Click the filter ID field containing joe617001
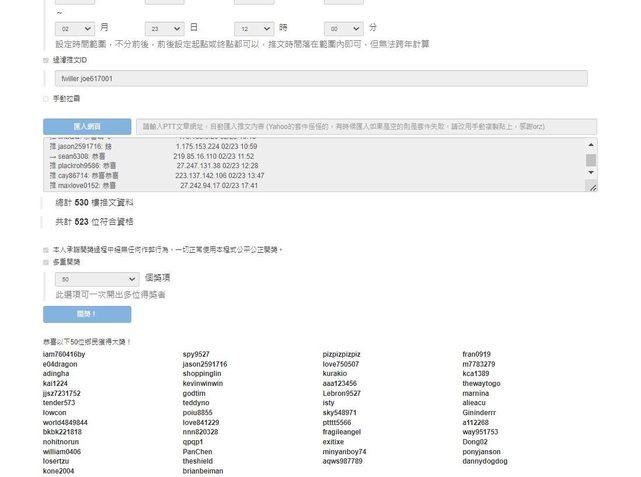This screenshot has width=641, height=477. 321,78
